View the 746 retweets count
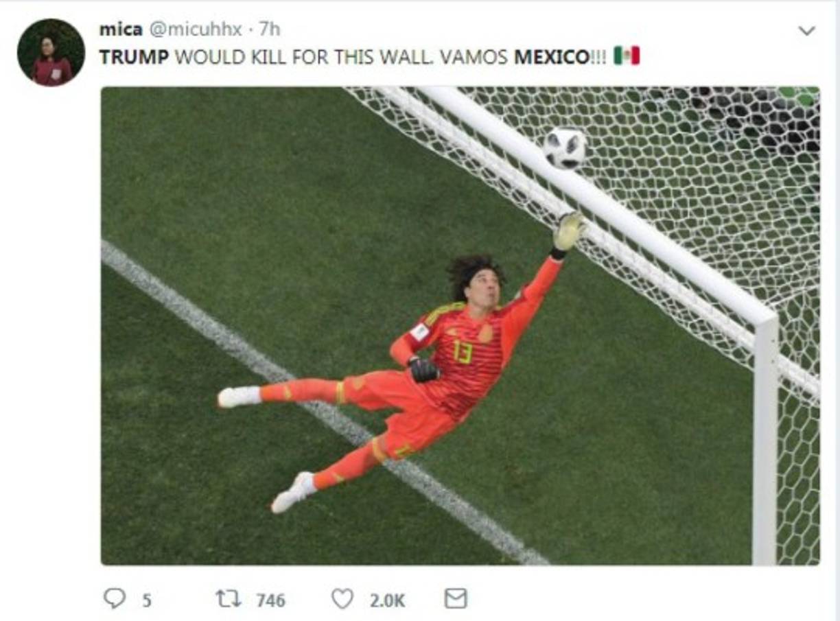The height and width of the screenshot is (621, 840). point(270,600)
